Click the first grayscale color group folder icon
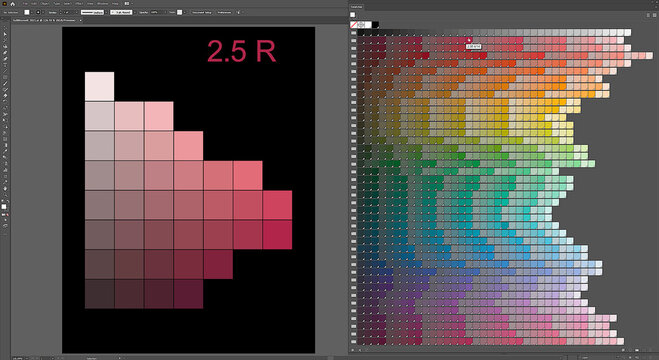The image size is (659, 360). point(354,33)
